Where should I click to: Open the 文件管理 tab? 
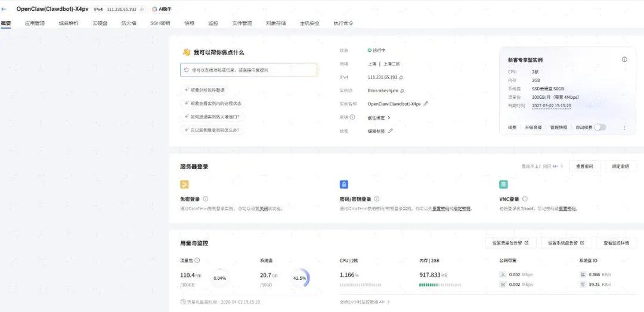[242, 23]
